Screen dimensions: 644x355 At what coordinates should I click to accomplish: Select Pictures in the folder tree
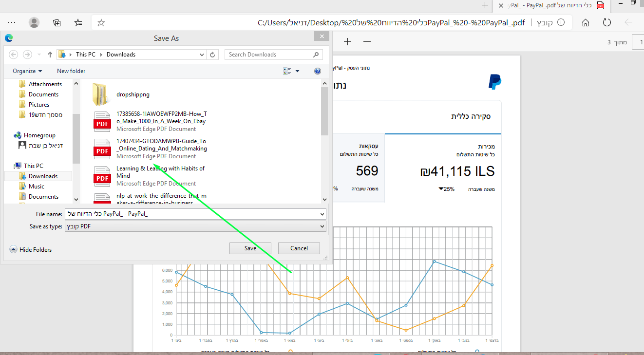tap(39, 105)
